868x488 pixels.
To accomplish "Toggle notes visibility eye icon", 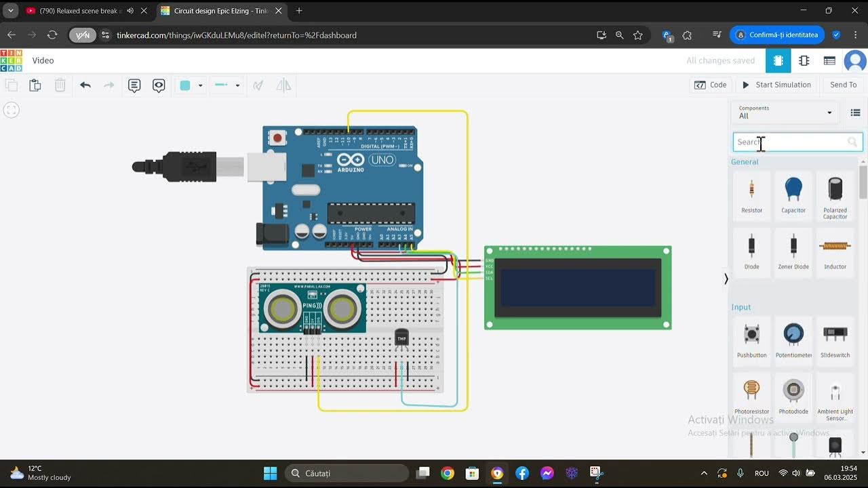I will click(x=159, y=85).
